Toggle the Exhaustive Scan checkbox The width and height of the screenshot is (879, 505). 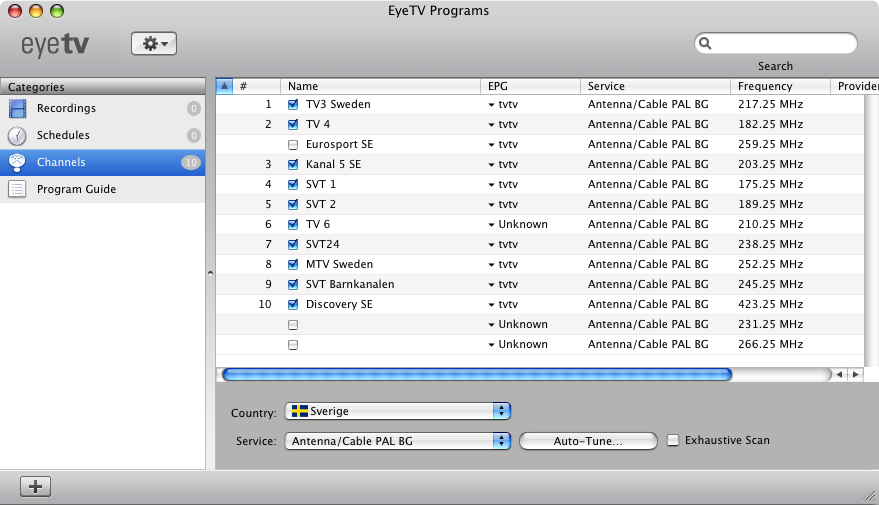click(673, 440)
